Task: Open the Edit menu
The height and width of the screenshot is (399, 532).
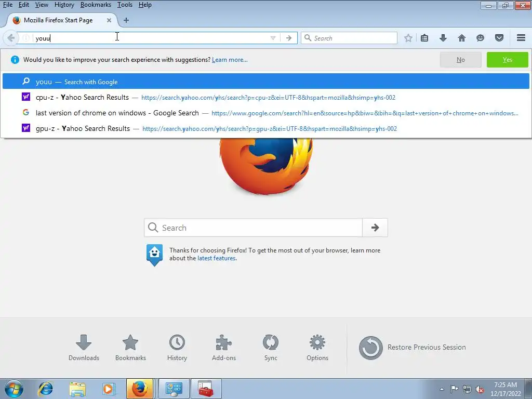Action: 24,5
